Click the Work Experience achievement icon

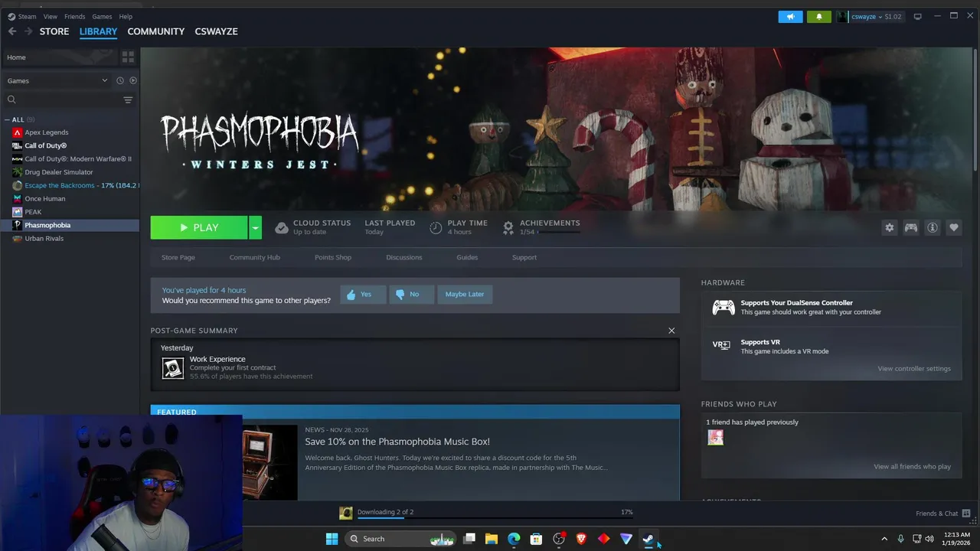(173, 368)
